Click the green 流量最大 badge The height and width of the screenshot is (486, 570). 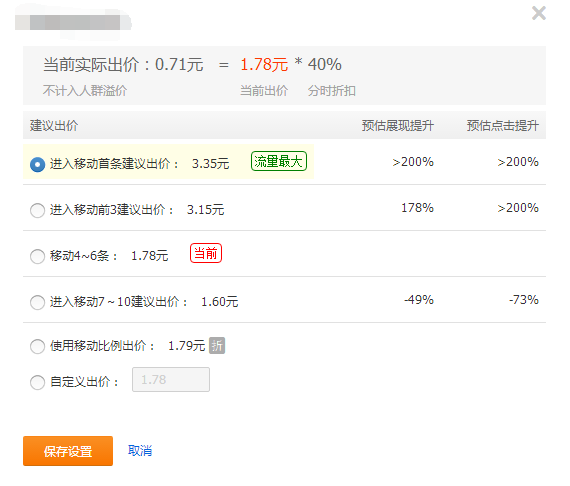(x=279, y=161)
